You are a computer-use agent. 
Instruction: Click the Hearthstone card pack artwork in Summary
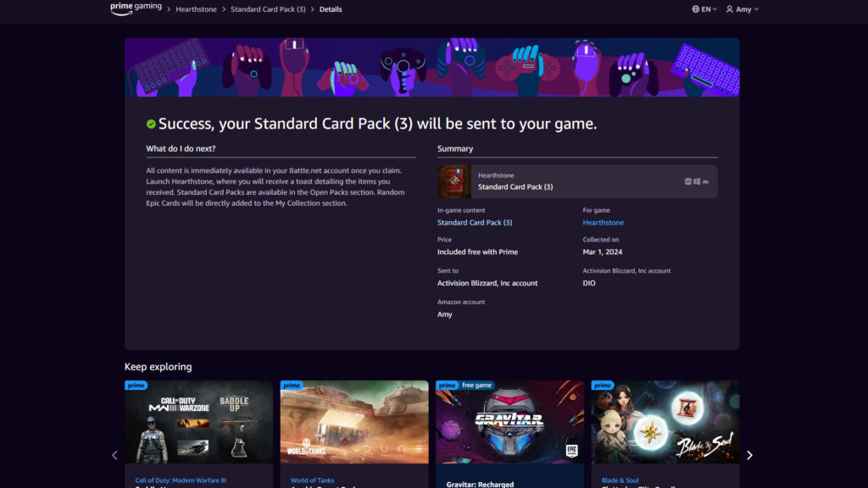pyautogui.click(x=453, y=180)
